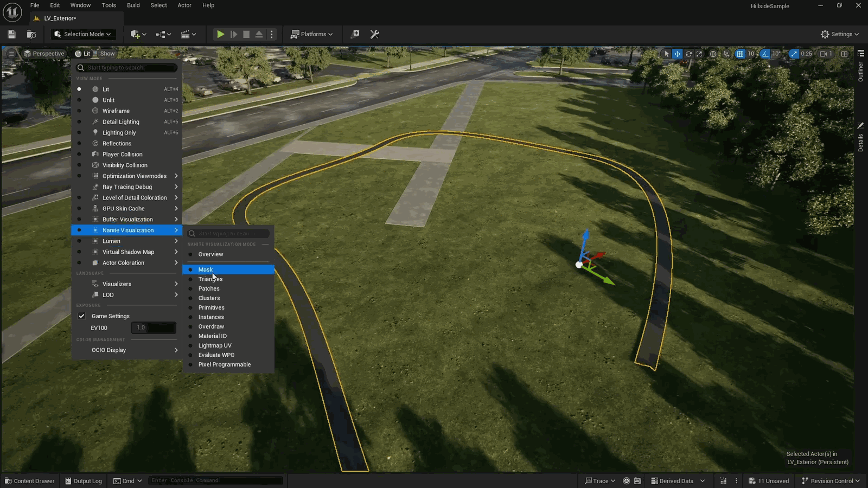Open the Perspective viewport type button

(x=44, y=54)
